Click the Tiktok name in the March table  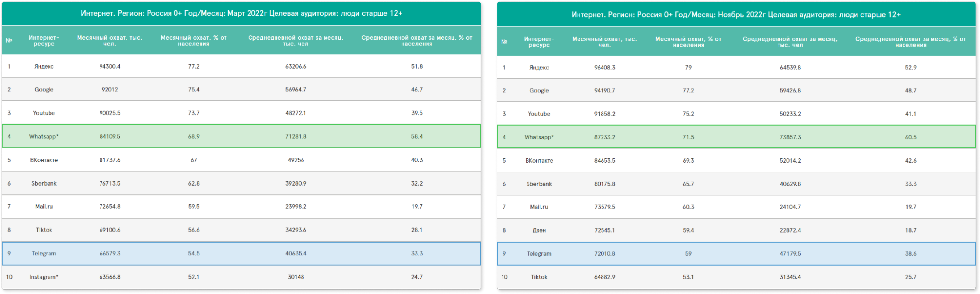tap(44, 230)
